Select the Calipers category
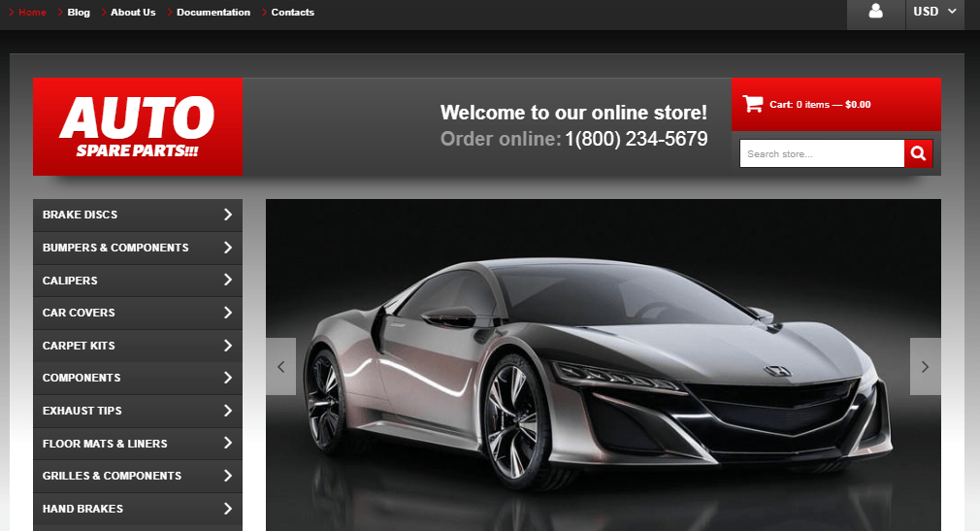 tap(70, 281)
